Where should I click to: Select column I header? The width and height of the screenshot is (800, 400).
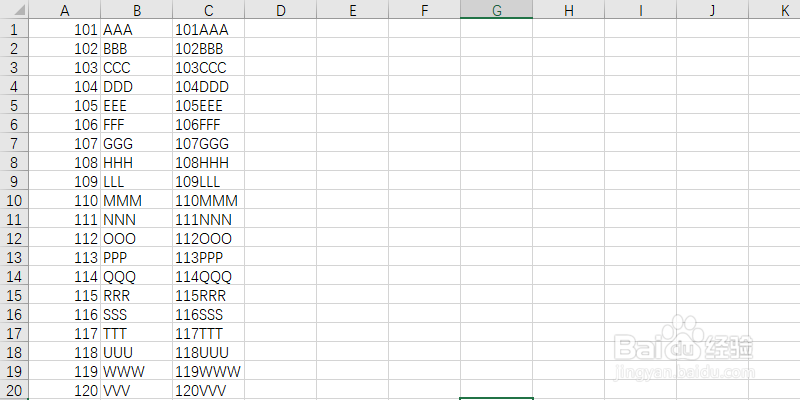(x=641, y=9)
